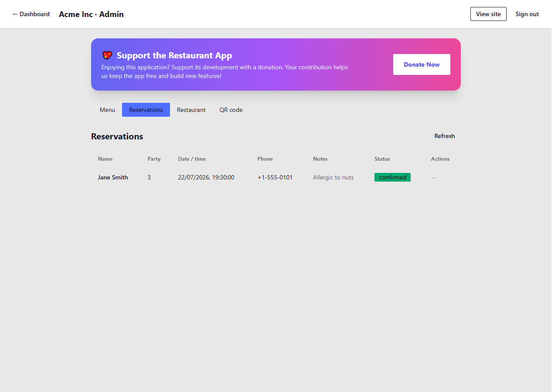Click the Actions column header
The image size is (558, 392).
coord(440,159)
